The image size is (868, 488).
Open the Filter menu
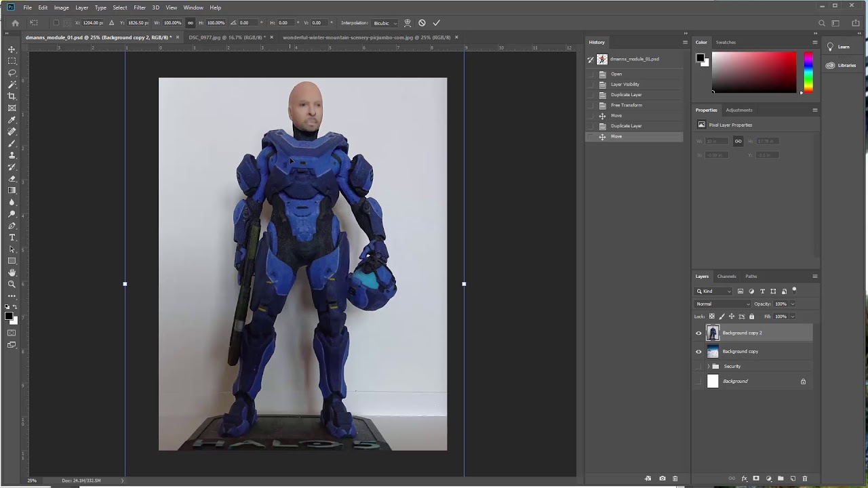click(x=140, y=7)
